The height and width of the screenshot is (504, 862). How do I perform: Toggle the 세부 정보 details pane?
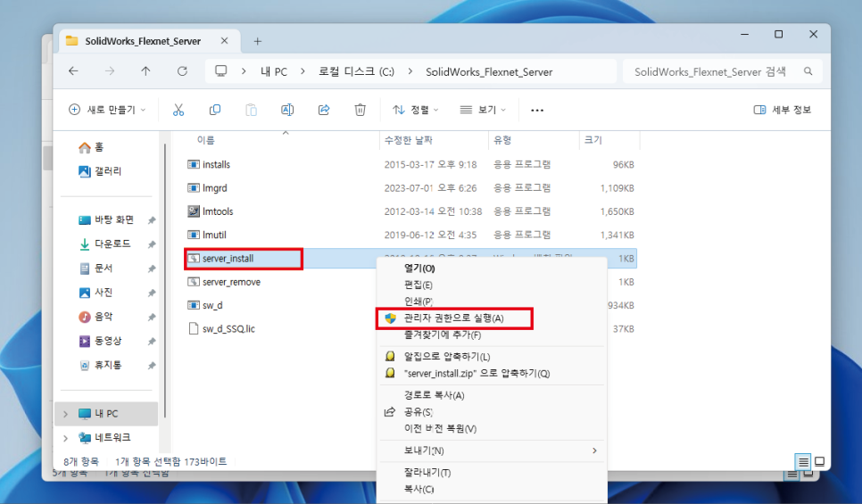[782, 110]
